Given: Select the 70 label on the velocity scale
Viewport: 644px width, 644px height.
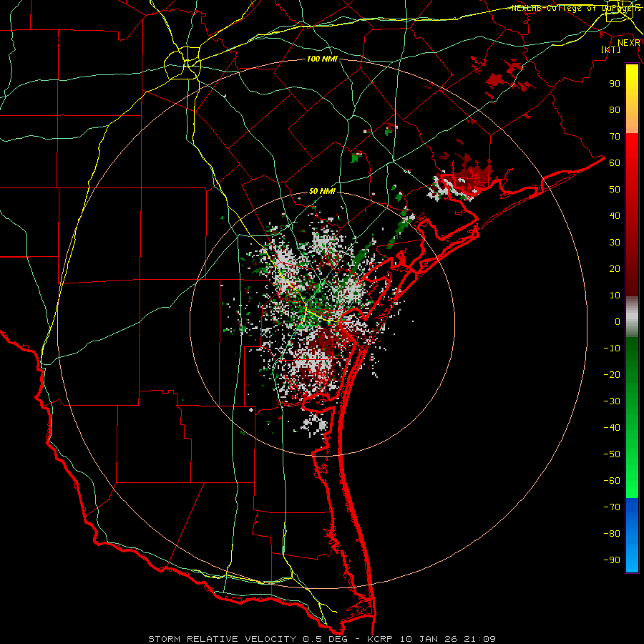Looking at the screenshot, I should [615, 137].
